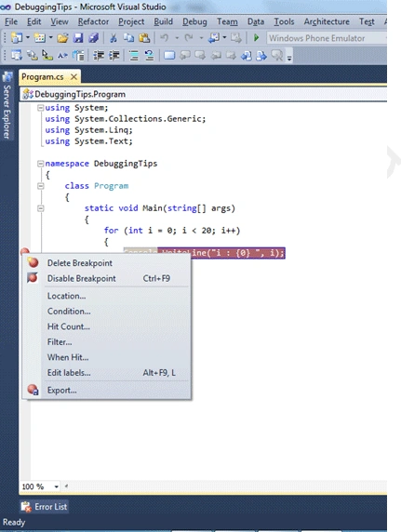Screen dimensions: 401x532
Task: Click the Add New Item toolbar icon
Action: pyautogui.click(x=39, y=38)
